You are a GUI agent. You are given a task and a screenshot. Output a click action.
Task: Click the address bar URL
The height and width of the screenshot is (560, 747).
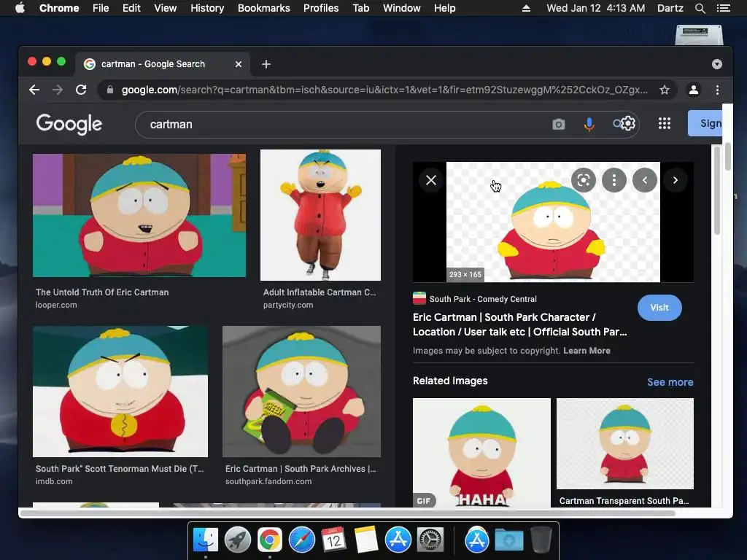pyautogui.click(x=384, y=90)
